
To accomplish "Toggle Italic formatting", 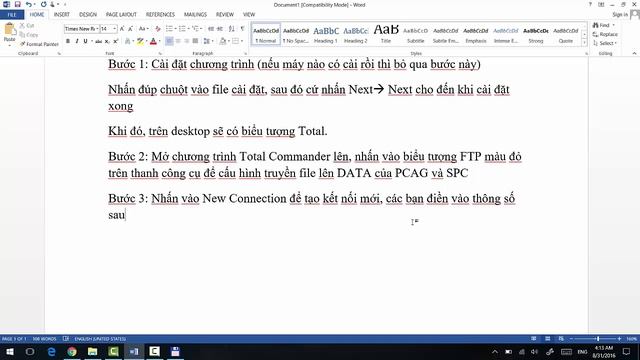I will [77, 41].
